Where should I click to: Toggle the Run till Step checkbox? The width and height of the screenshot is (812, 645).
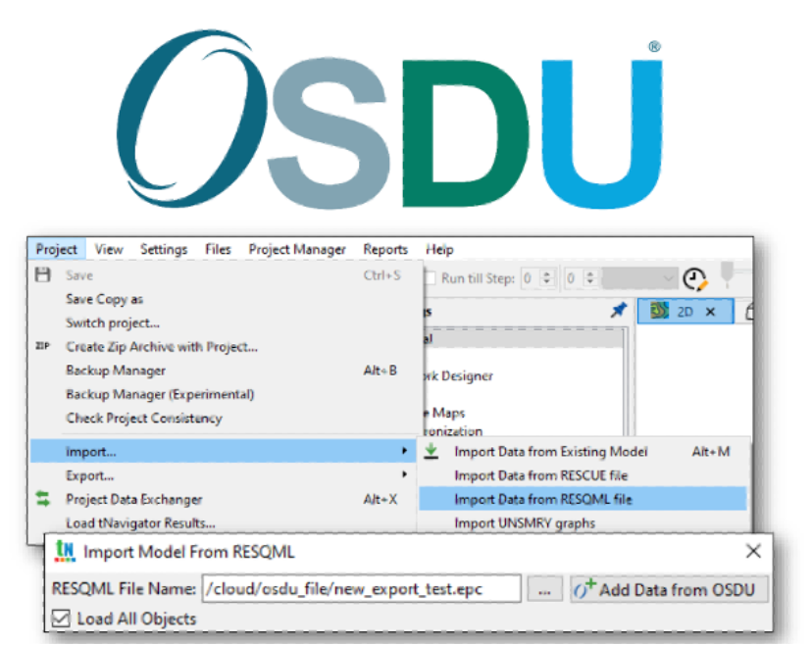tap(431, 278)
